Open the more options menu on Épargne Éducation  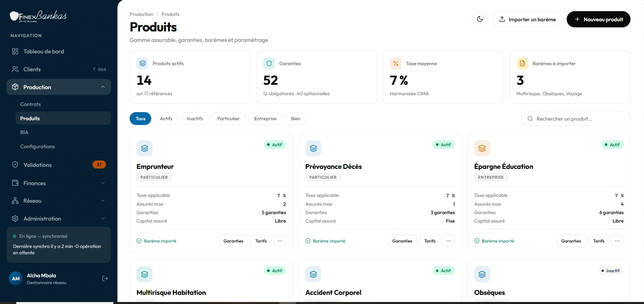click(x=617, y=241)
